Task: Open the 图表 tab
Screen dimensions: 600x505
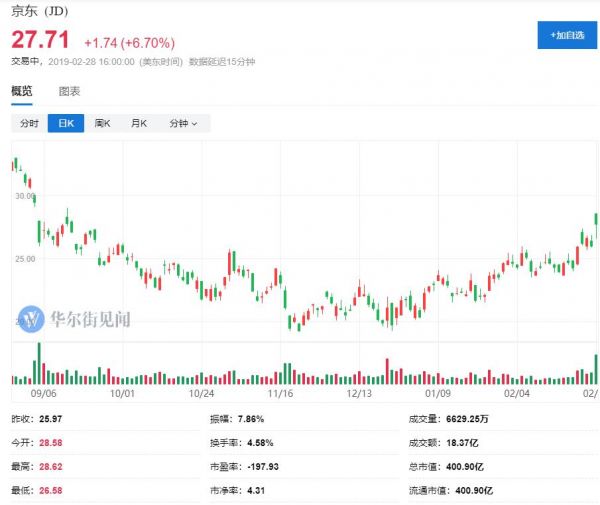Action: coord(69,91)
